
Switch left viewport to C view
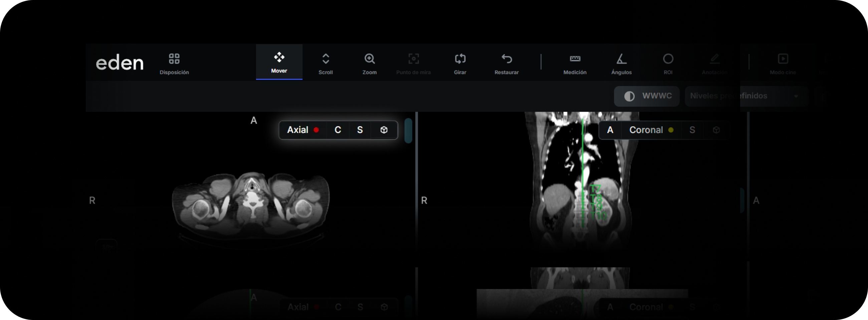point(338,130)
